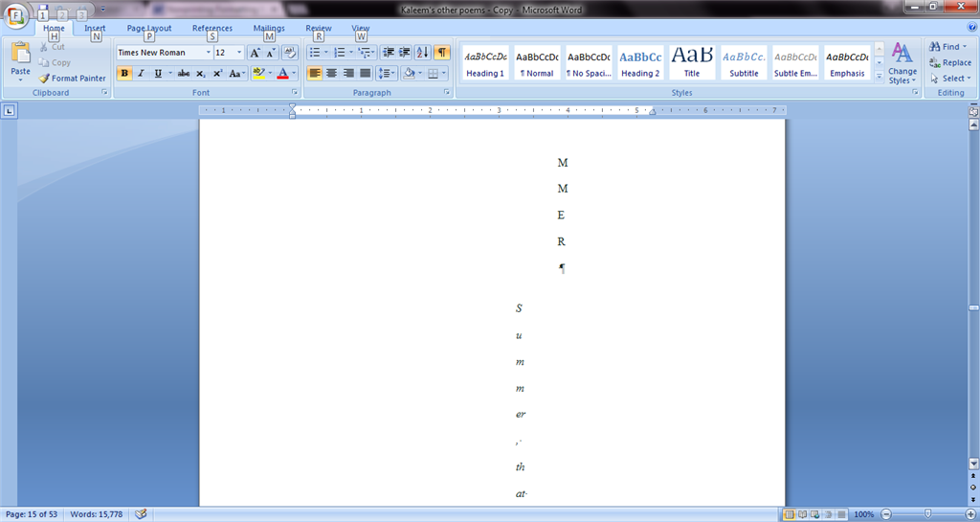Open the Paragraph dialog launcher
This screenshot has width=980, height=522.
[447, 92]
